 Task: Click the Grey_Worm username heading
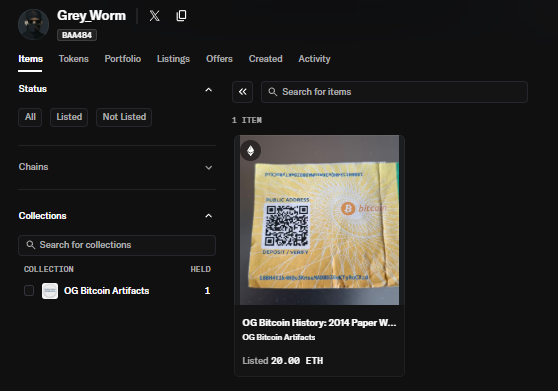point(91,16)
